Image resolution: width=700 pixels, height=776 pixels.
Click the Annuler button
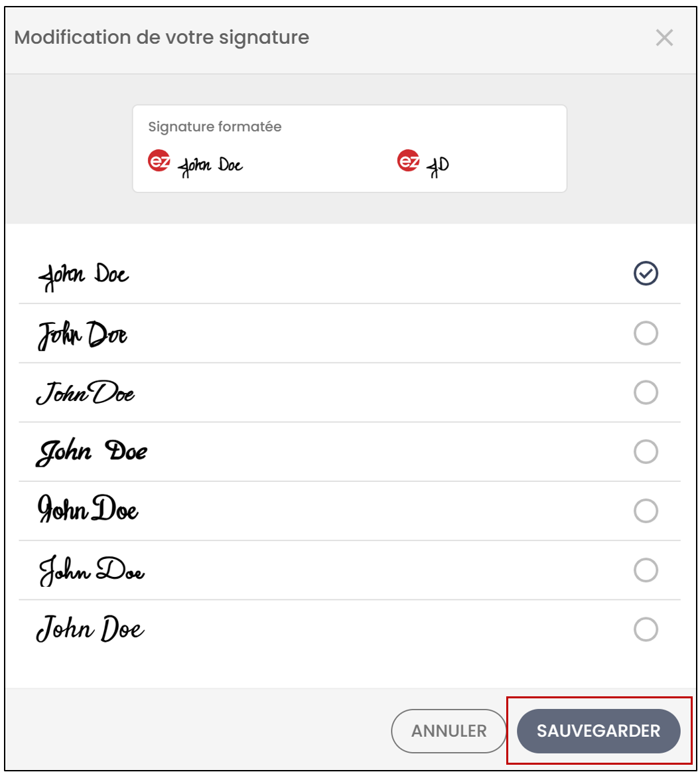tap(449, 731)
